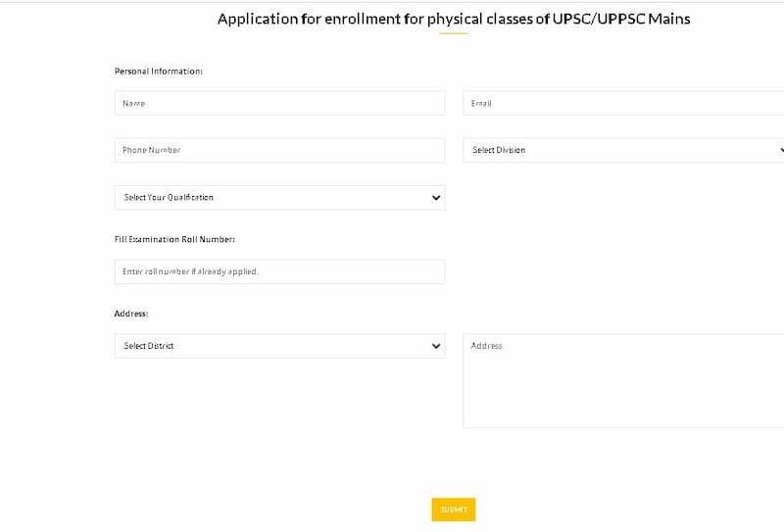
Task: Click the Fill Examination Roll Number label
Action: pos(174,239)
